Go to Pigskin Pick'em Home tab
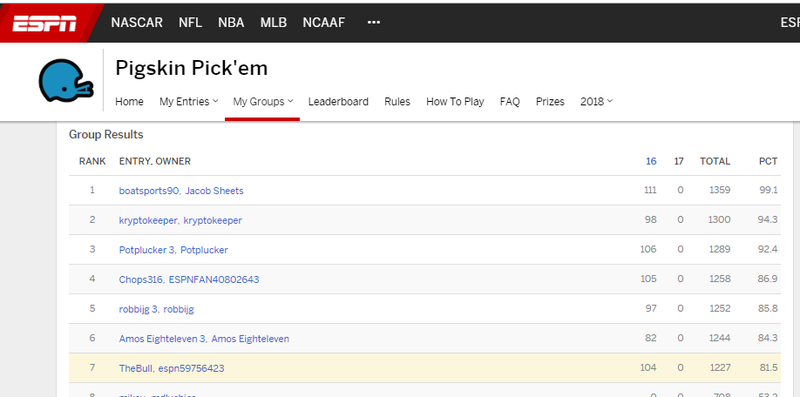The image size is (800, 397). point(129,102)
